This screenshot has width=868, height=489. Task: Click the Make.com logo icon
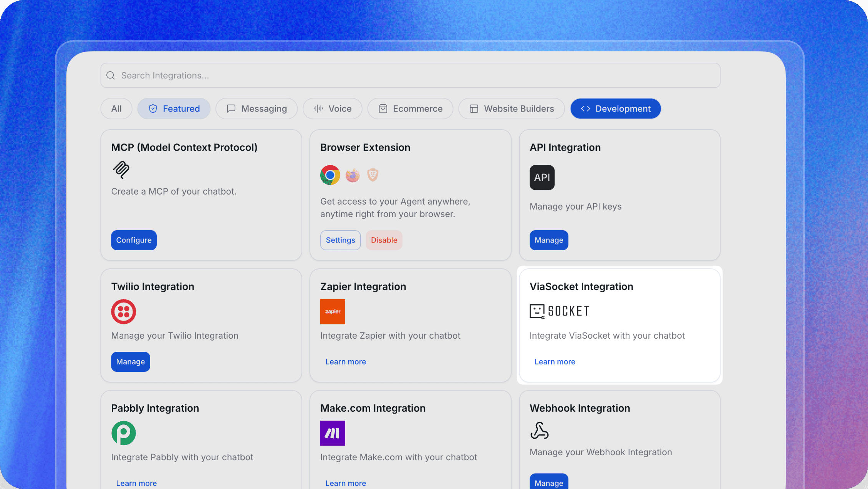333,433
